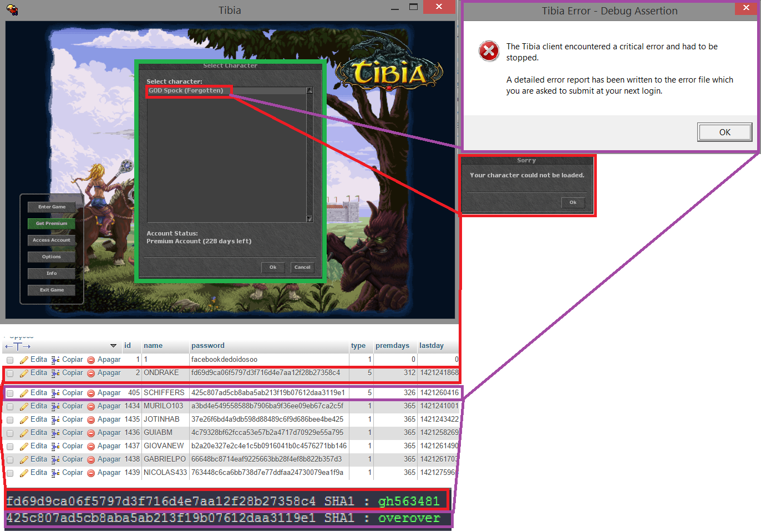This screenshot has height=532, width=761.
Task: Click the Copiar icon for row GABRIELPO
Action: click(55, 460)
